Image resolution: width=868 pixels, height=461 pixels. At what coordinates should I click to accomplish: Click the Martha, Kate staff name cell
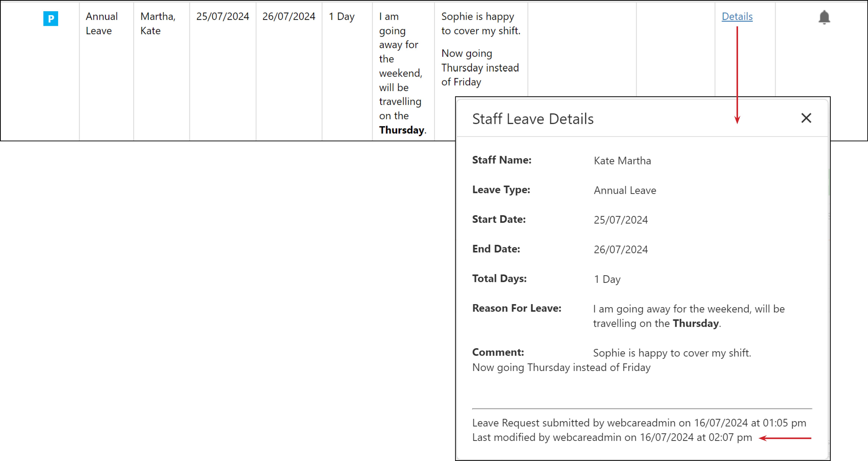click(158, 24)
